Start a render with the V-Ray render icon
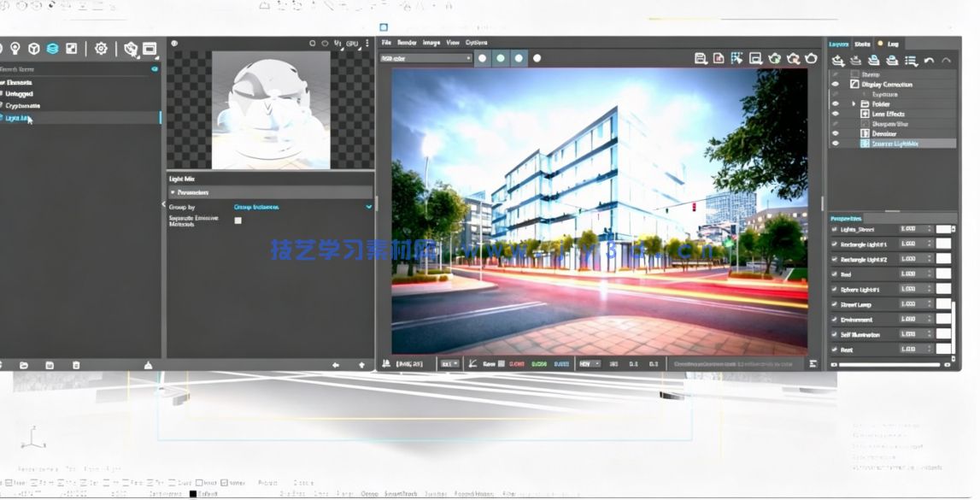Screen dimensions: 980x500 [130, 49]
